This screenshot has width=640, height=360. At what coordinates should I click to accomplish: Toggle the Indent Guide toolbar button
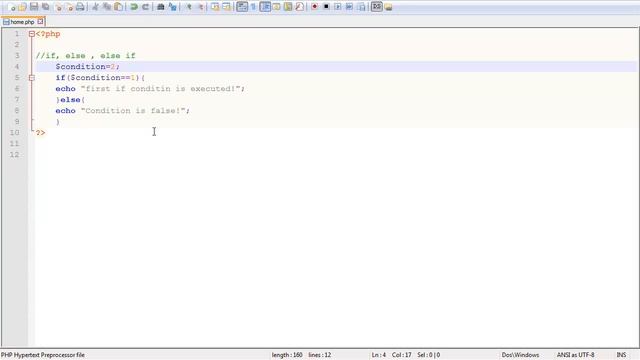tap(265, 7)
